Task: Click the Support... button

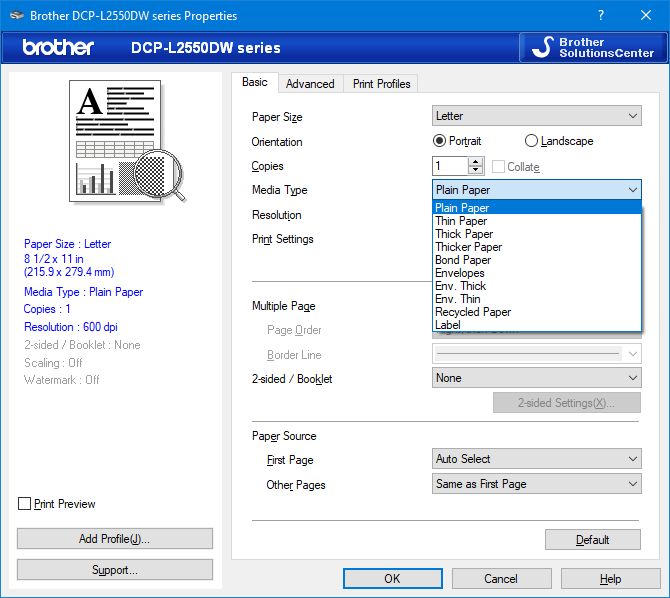Action: [x=115, y=570]
